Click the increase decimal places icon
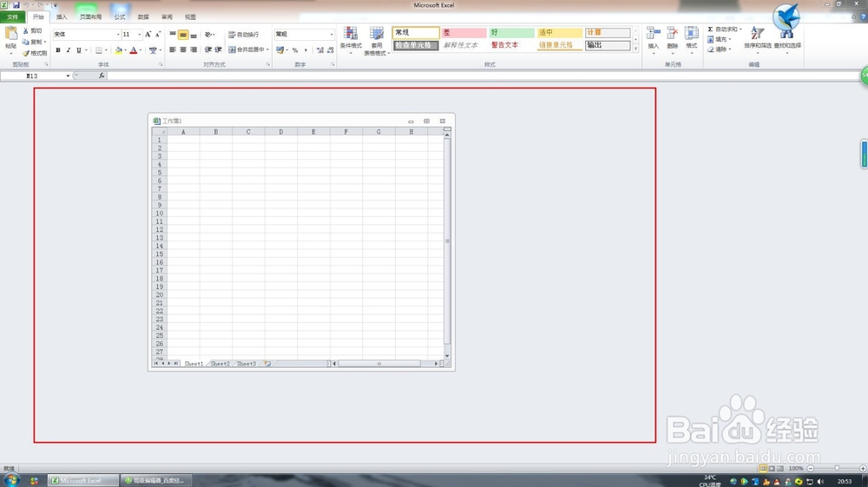Viewport: 868px width, 487px height. 320,49
